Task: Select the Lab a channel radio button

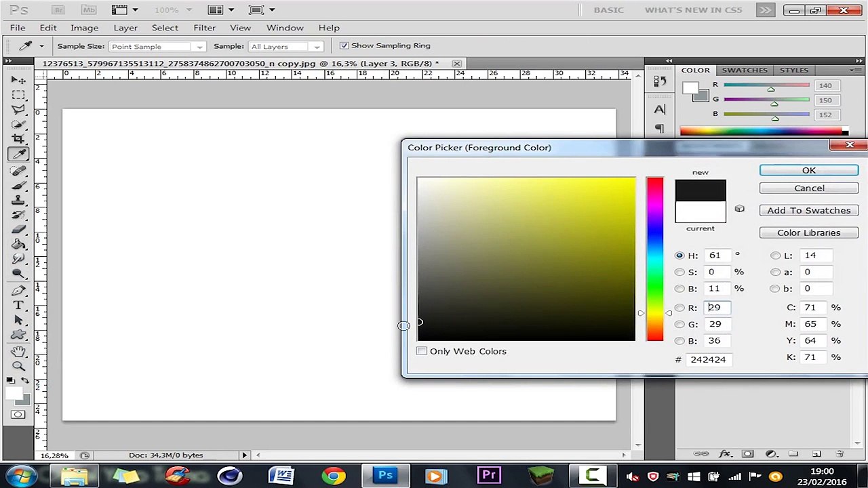Action: [775, 272]
